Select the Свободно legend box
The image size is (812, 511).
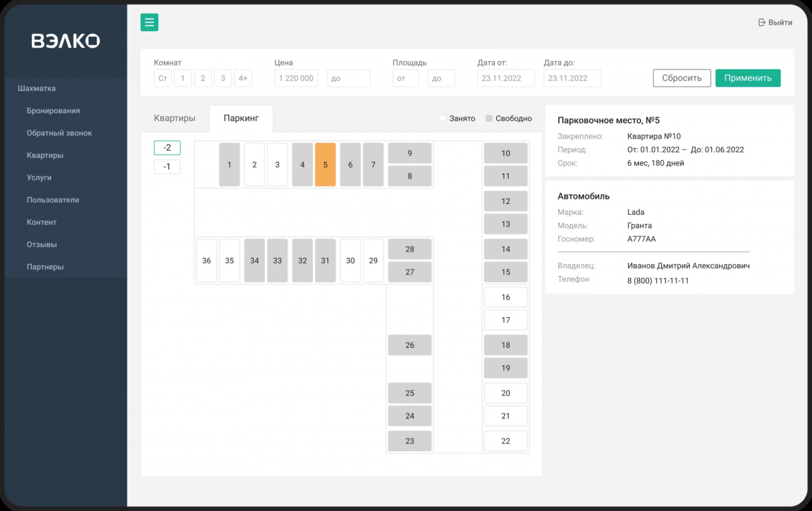(x=489, y=118)
